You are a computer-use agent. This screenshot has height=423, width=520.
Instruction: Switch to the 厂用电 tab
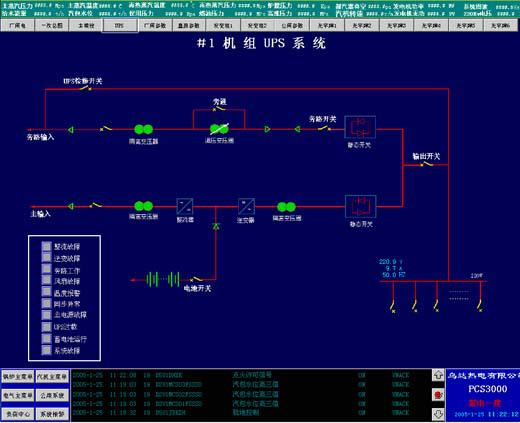(x=17, y=25)
